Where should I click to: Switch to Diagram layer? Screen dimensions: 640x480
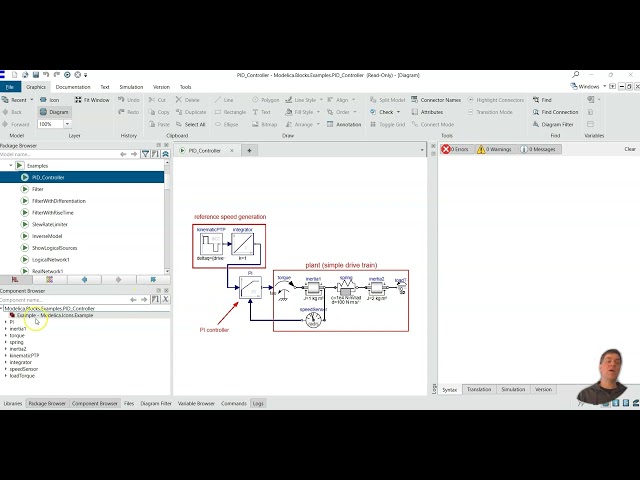pyautogui.click(x=54, y=112)
